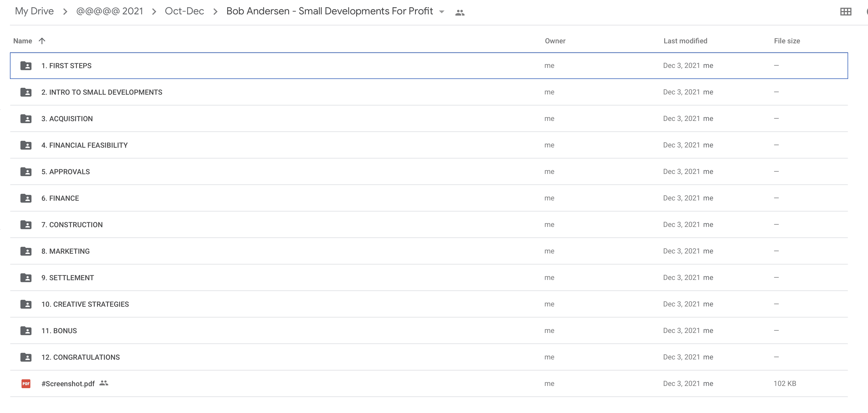This screenshot has height=413, width=868.
Task: Click the shared folder icon for SETTLEMENT
Action: pos(26,277)
